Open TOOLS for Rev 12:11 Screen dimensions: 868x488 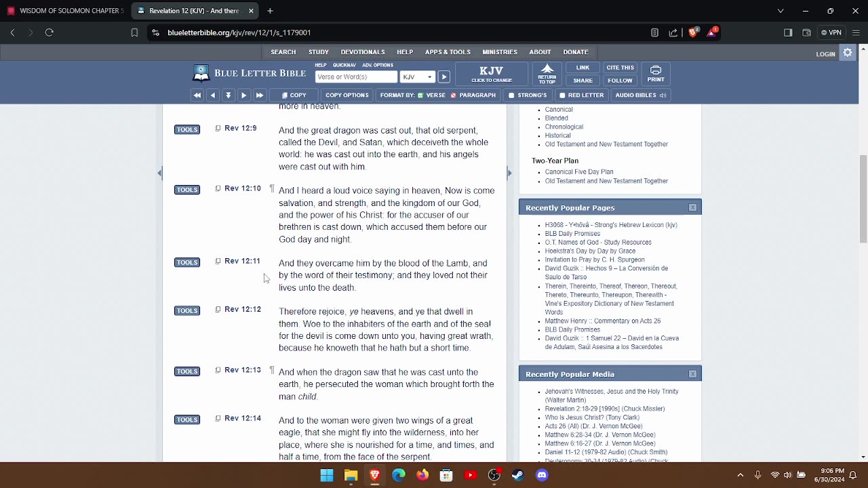pos(187,262)
